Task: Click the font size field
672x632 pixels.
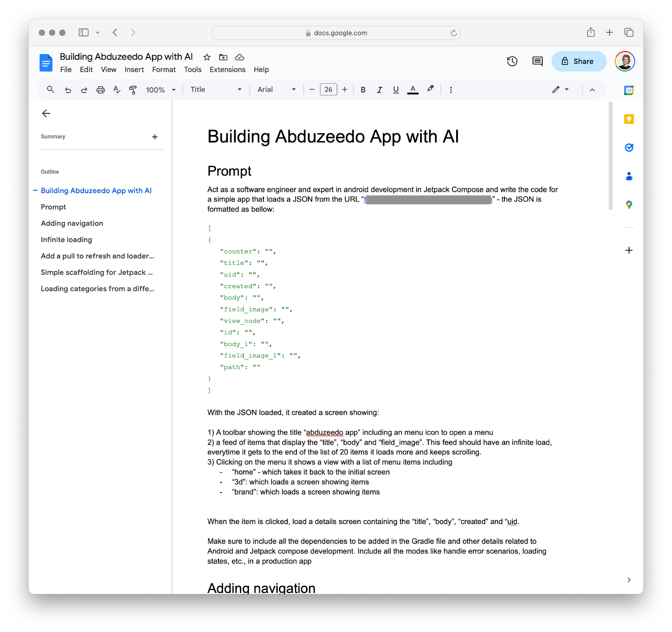Action: (x=328, y=89)
